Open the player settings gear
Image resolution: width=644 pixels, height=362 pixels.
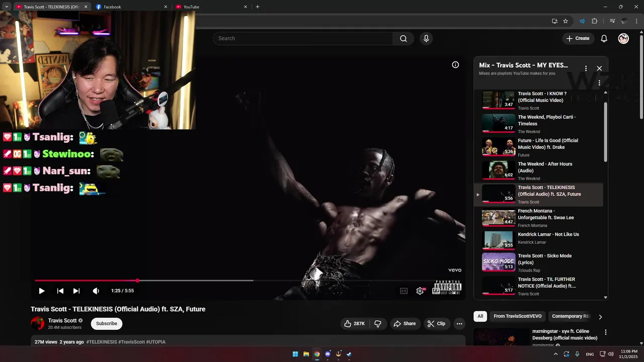pos(420,291)
